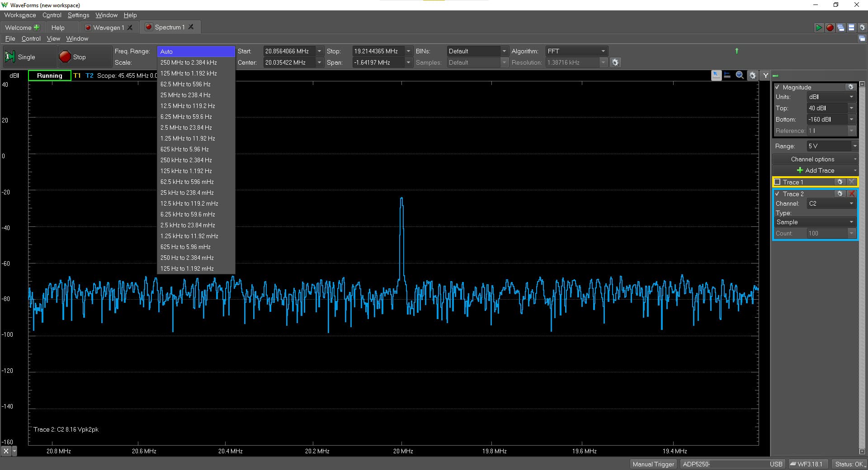Click the undock window icon below top toolbar
Image resolution: width=868 pixels, height=470 pixels.
pyautogui.click(x=862, y=39)
